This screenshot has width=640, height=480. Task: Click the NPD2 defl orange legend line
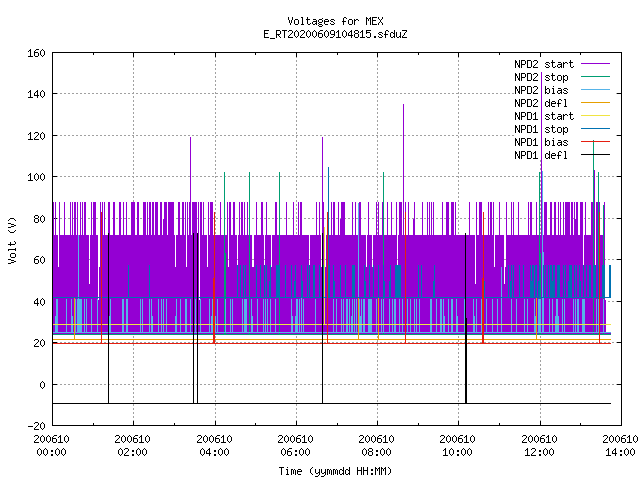[595, 102]
